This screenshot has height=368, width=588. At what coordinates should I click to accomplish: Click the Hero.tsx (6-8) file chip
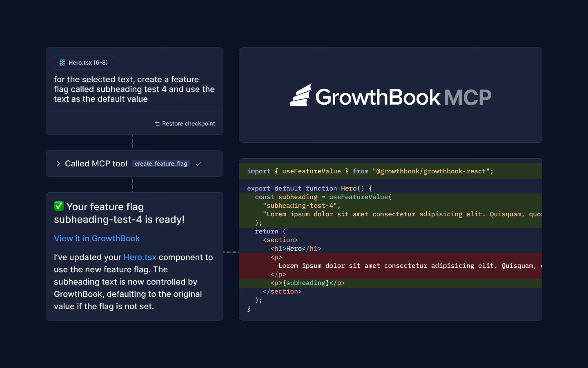pyautogui.click(x=83, y=63)
